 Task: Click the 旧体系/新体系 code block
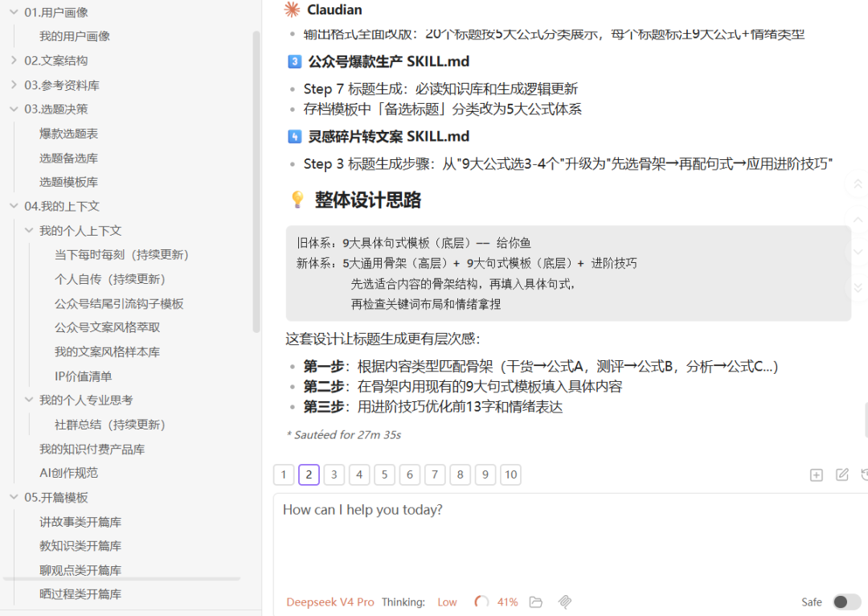(568, 273)
